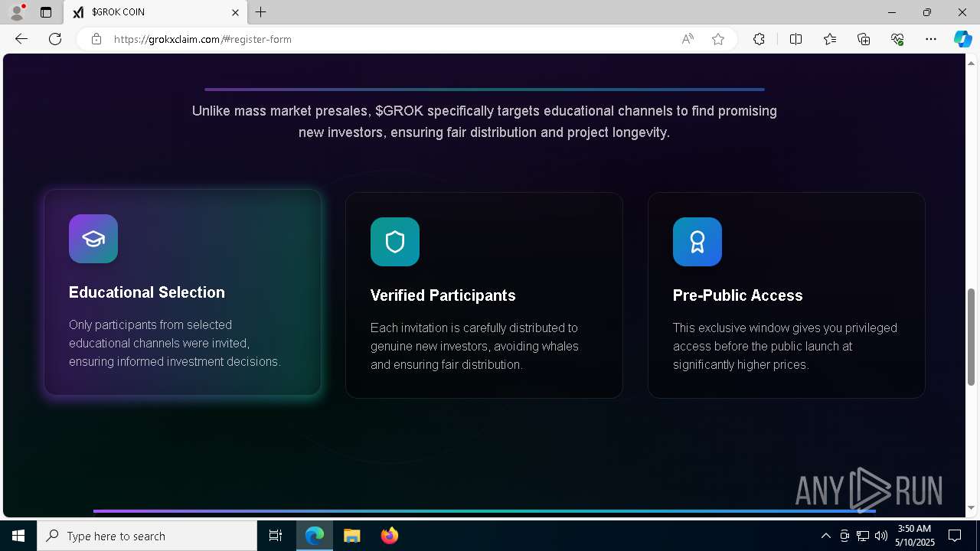Click the ribbon Pre-Public Access icon
Screen dimensions: 980x551
point(697,242)
